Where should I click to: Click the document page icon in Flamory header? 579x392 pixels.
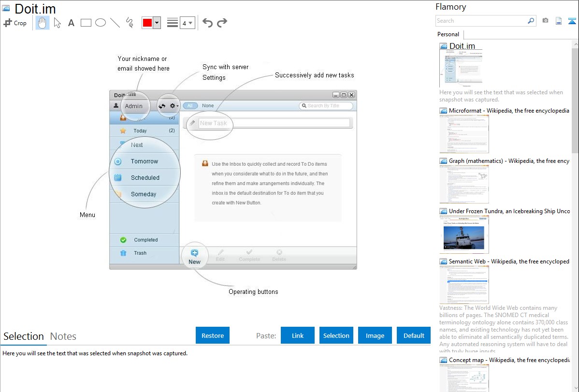[x=559, y=21]
